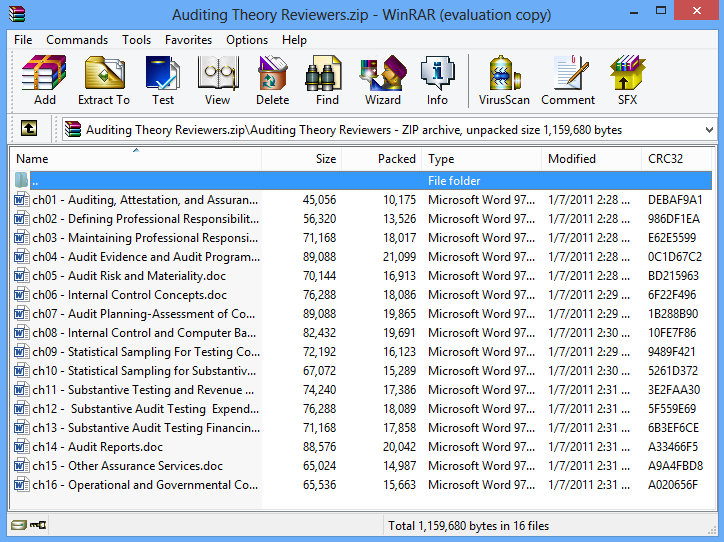Click disk icon in status bar
724x542 pixels.
pyautogui.click(x=18, y=525)
